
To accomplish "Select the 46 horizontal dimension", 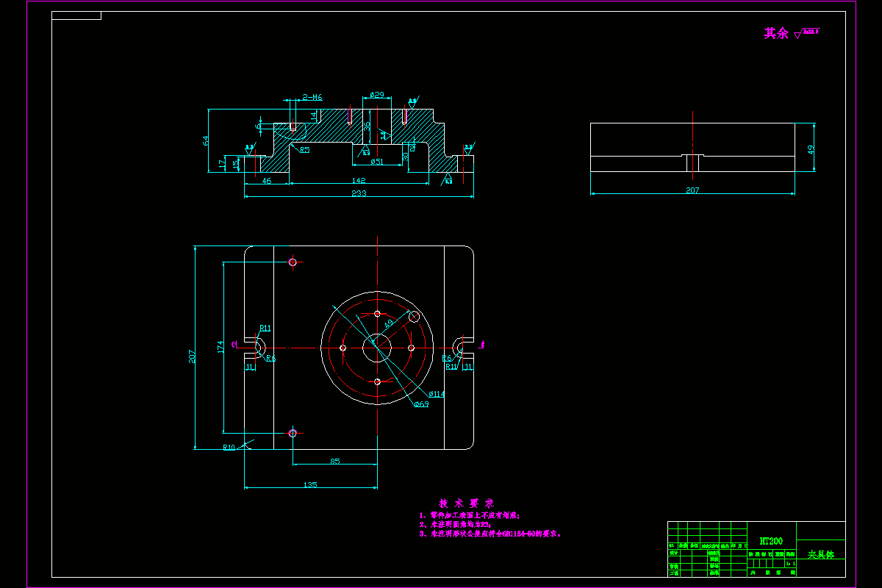I will [x=267, y=181].
